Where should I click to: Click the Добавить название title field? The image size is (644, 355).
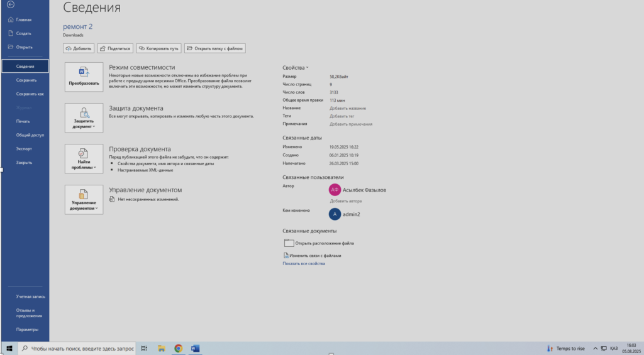coord(348,108)
